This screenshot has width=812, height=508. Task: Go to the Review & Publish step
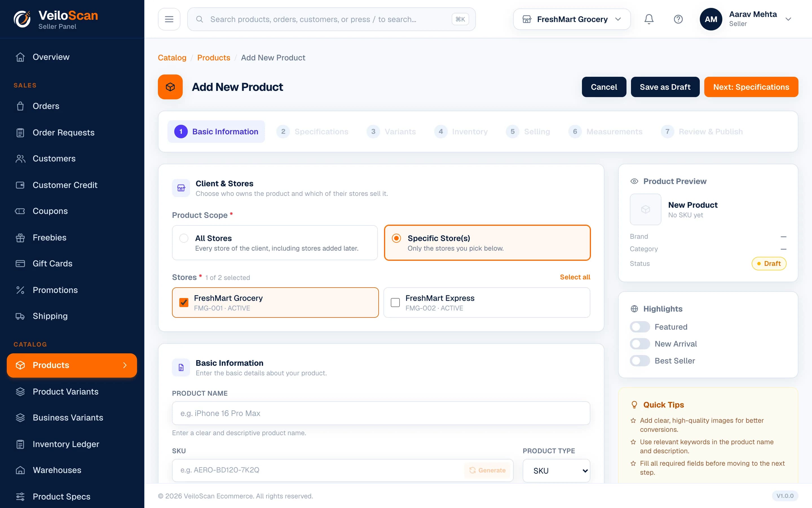pos(702,132)
